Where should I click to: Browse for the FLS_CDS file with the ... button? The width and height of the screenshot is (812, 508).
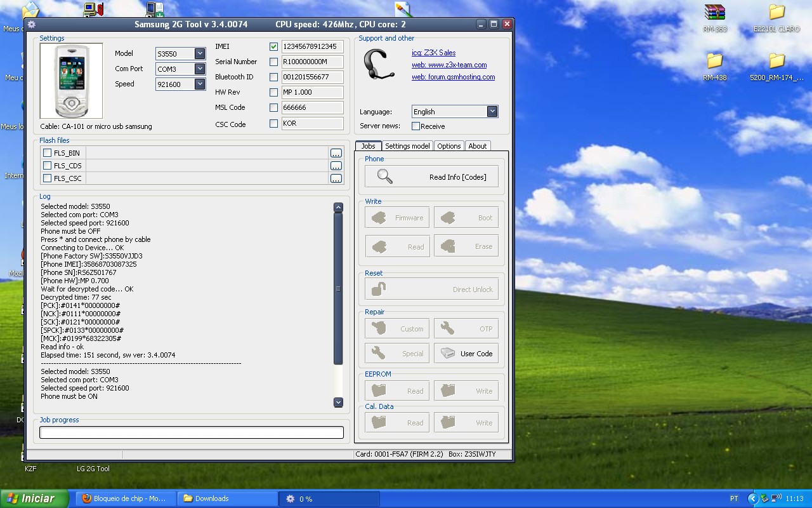336,166
